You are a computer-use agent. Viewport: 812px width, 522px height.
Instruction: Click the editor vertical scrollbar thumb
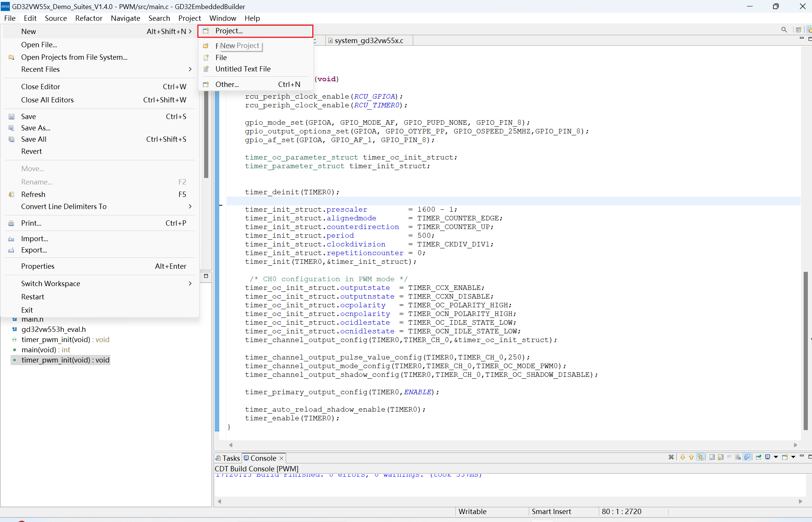point(806,350)
